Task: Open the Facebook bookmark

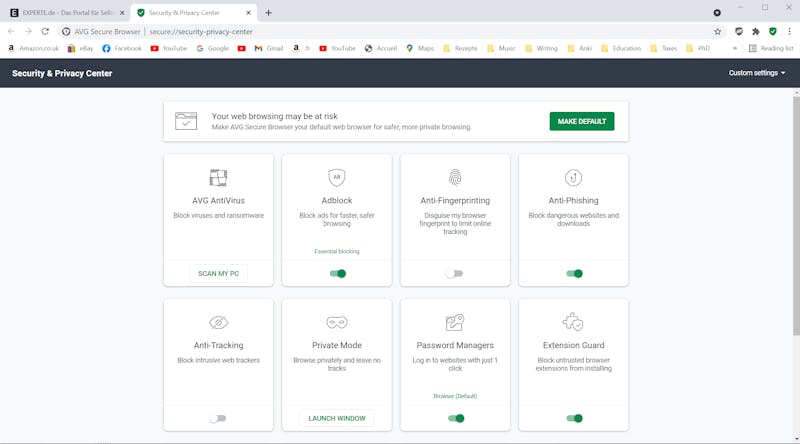Action: (122, 48)
